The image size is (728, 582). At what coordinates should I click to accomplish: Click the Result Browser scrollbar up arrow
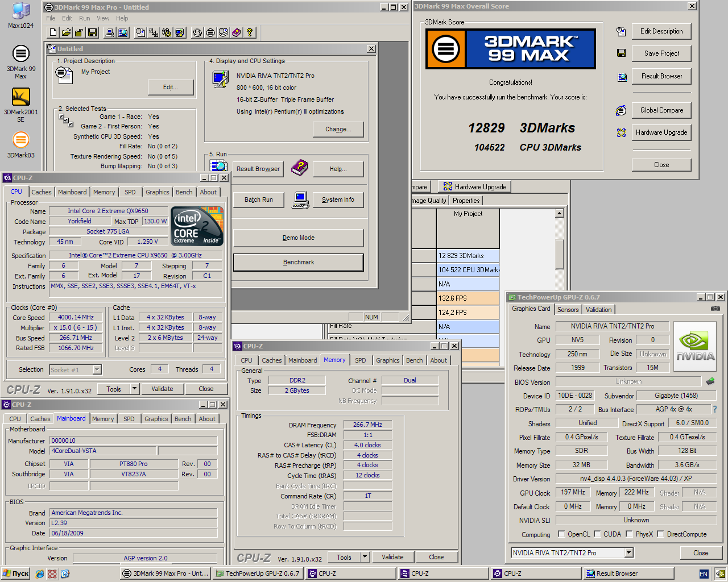tap(560, 214)
